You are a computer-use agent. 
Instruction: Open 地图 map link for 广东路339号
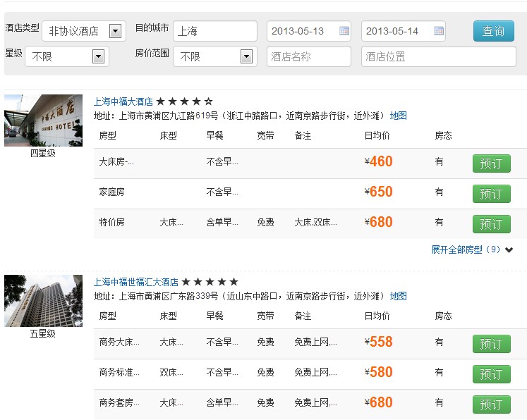click(x=399, y=296)
